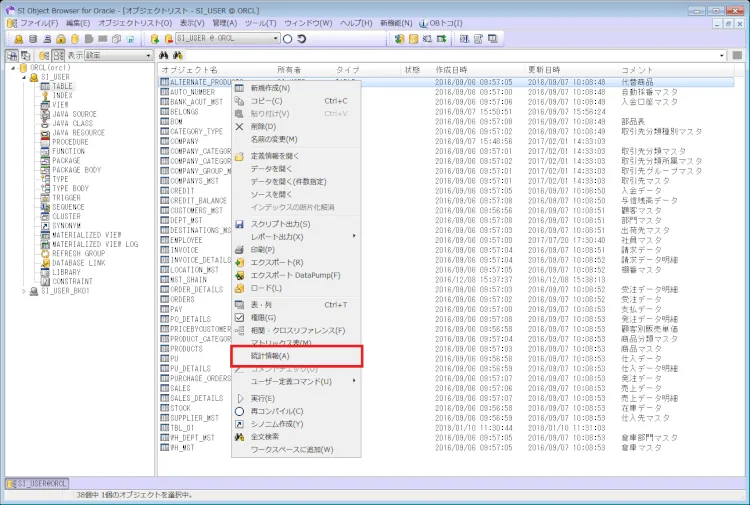Click the 権限(G) checkmark menu entry
This screenshot has width=750, height=505.
tap(296, 318)
